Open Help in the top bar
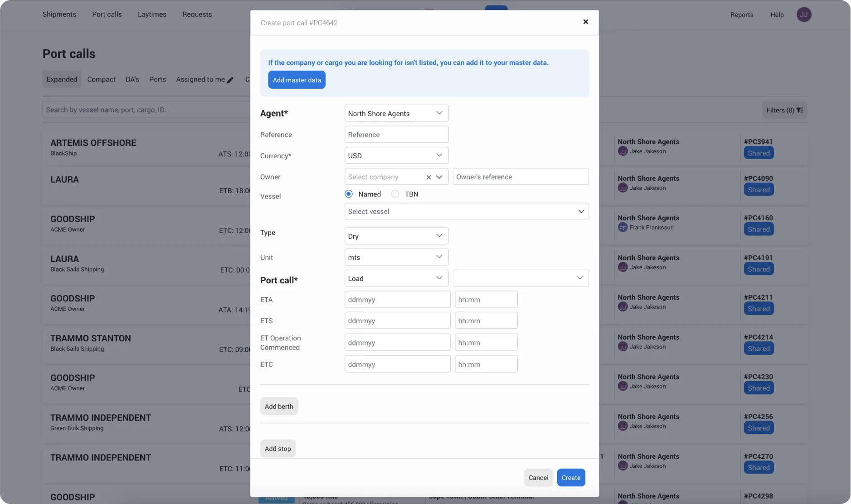The width and height of the screenshot is (851, 504). click(777, 15)
